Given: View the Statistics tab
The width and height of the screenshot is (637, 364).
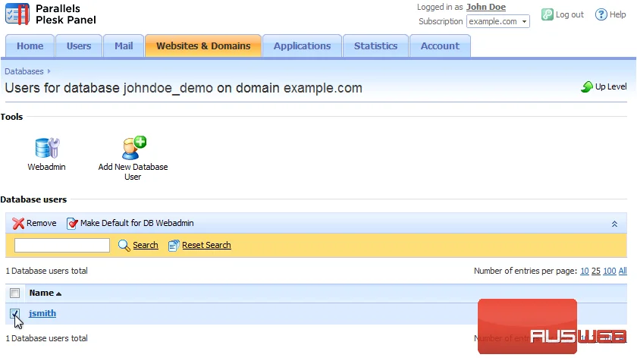Looking at the screenshot, I should [376, 46].
